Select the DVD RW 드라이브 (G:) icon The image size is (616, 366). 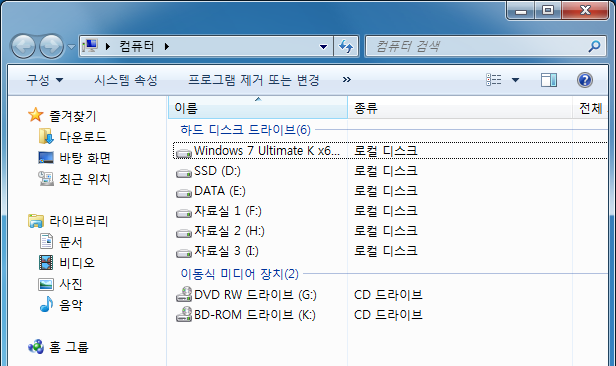tap(183, 295)
